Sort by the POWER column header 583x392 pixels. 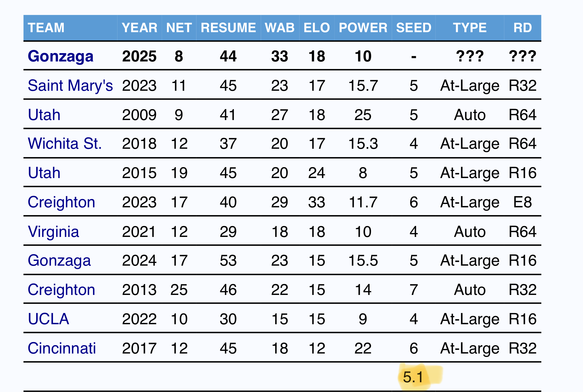click(x=363, y=28)
